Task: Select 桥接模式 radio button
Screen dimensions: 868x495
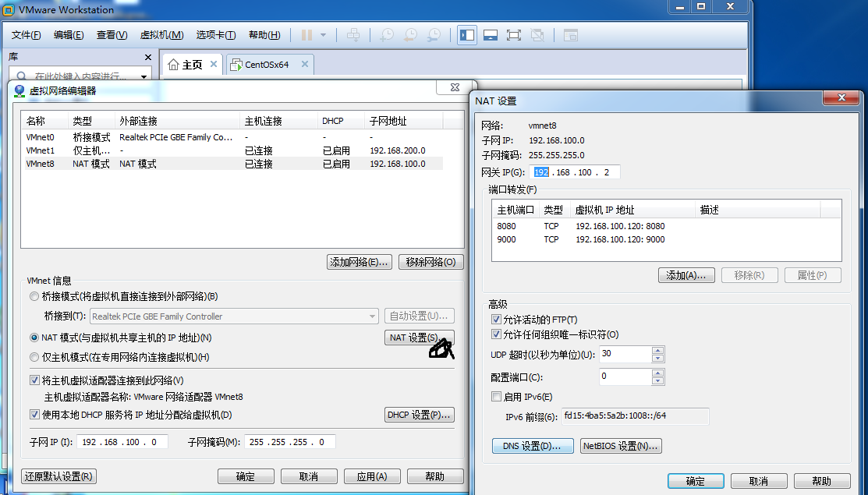Action: [x=34, y=296]
